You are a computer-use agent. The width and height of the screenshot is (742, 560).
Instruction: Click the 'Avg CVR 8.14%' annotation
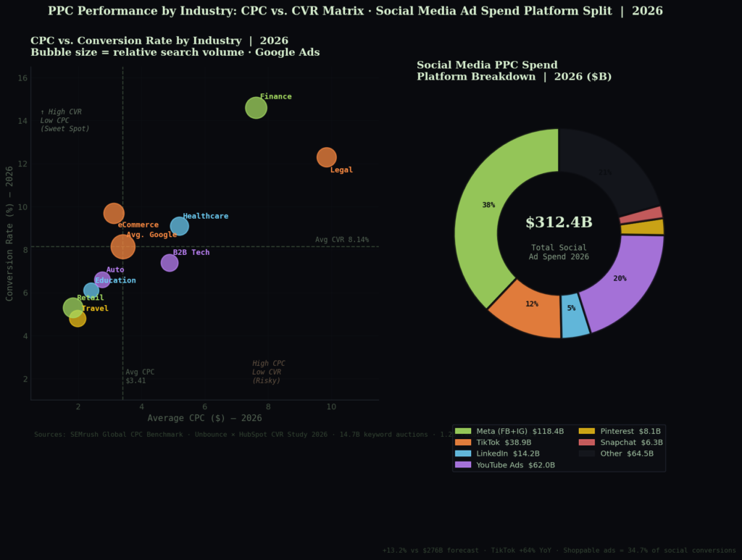point(342,240)
